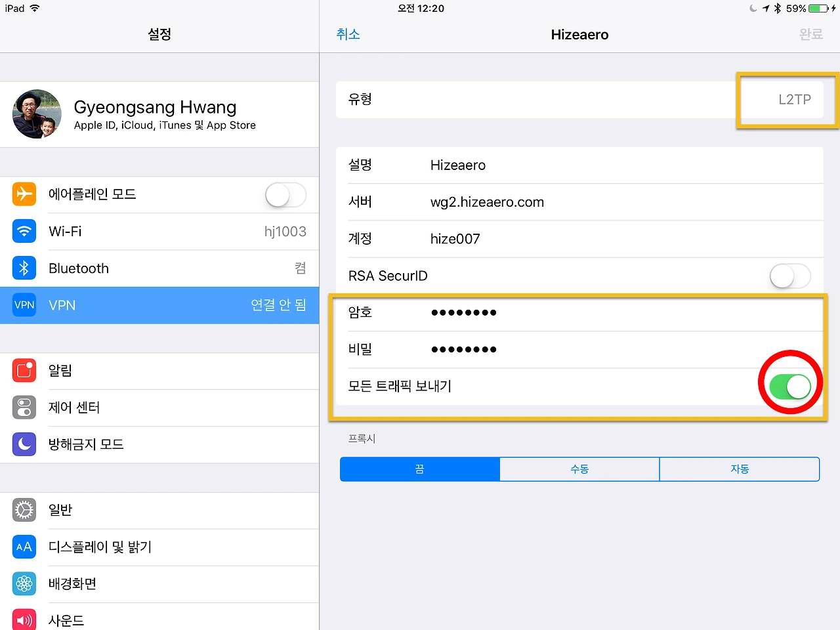Viewport: 840px width, 630px height.
Task: Open the 방해금지 모드 settings row
Action: 159,444
